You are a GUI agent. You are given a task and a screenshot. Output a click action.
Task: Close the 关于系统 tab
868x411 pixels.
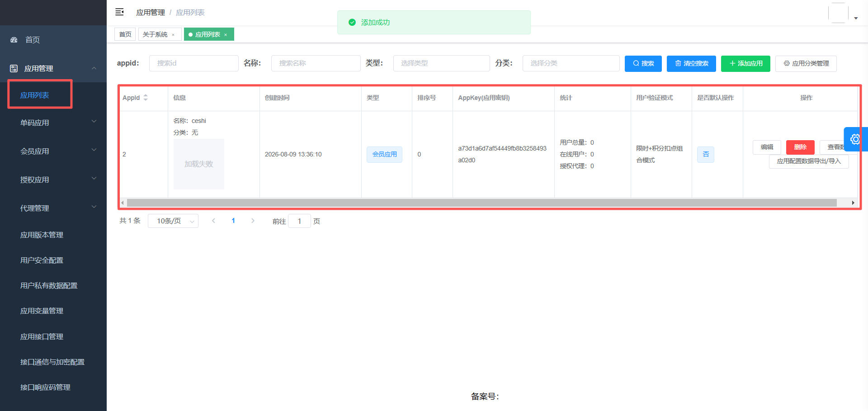[x=173, y=35]
